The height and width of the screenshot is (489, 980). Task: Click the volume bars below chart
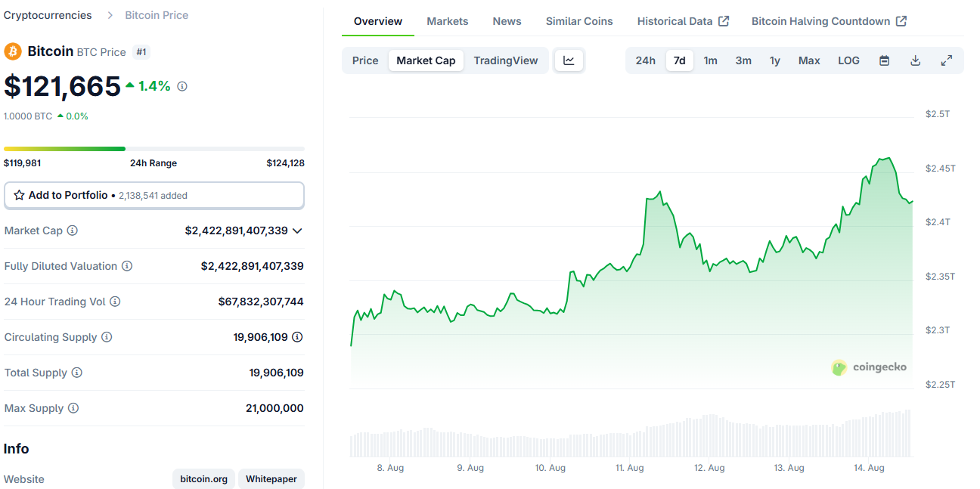[631, 435]
